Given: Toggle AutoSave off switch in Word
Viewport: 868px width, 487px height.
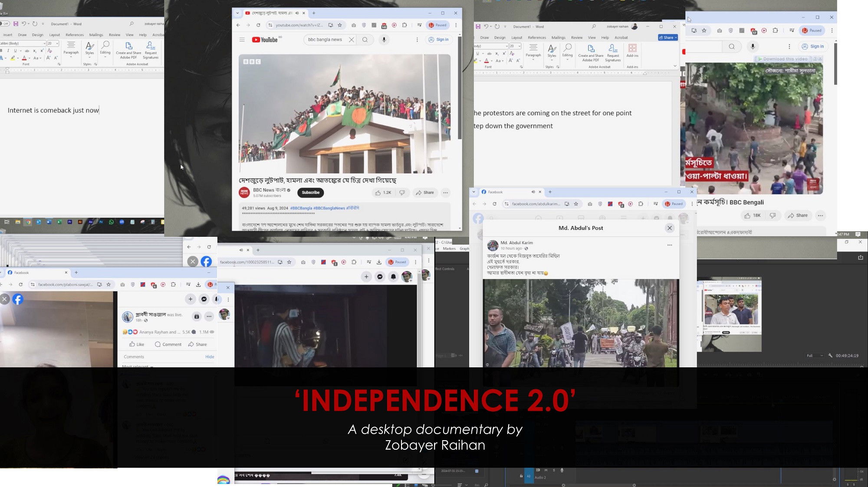Looking at the screenshot, I should (x=4, y=23).
